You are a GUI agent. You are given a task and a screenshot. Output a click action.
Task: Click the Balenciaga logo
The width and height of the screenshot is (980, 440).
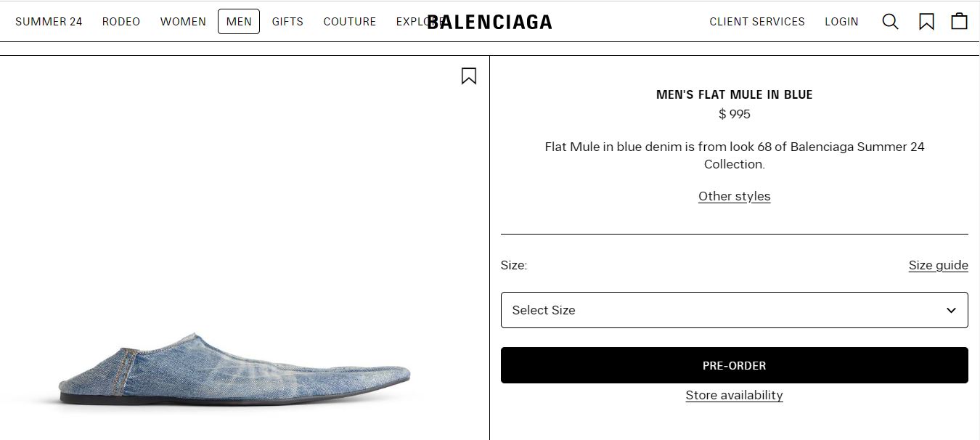[x=489, y=22]
